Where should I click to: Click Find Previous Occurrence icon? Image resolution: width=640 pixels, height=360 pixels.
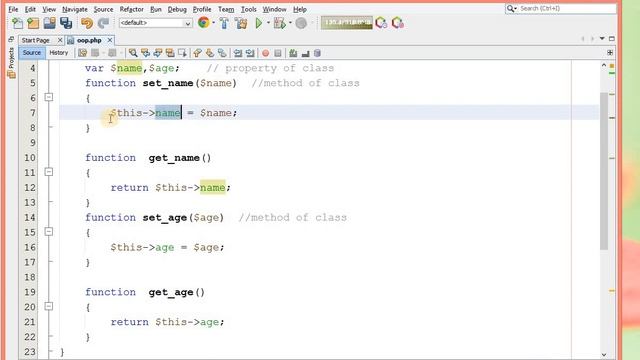coord(145,53)
